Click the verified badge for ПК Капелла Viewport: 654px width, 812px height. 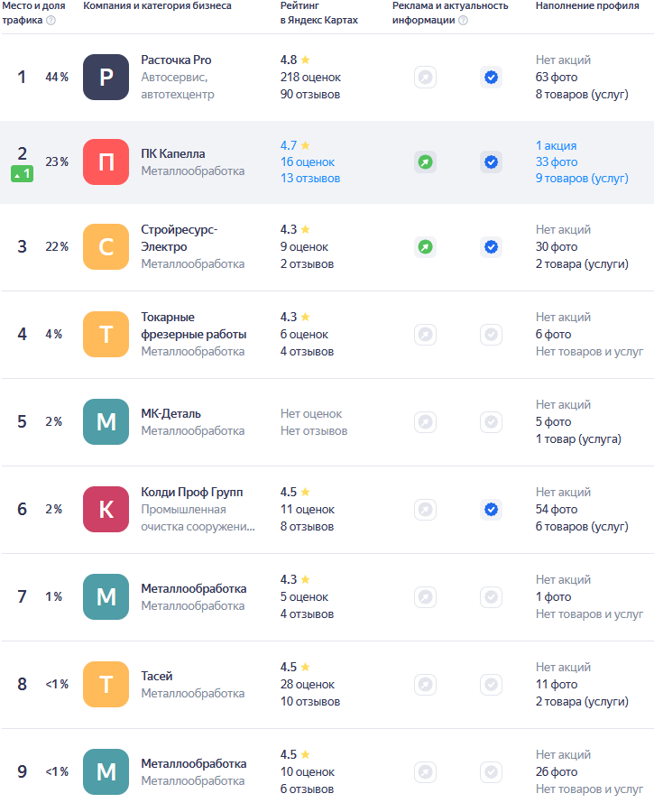pos(491,162)
